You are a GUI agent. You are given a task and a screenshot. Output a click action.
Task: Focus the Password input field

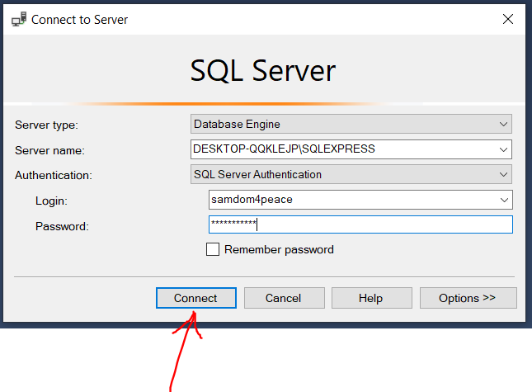(360, 224)
